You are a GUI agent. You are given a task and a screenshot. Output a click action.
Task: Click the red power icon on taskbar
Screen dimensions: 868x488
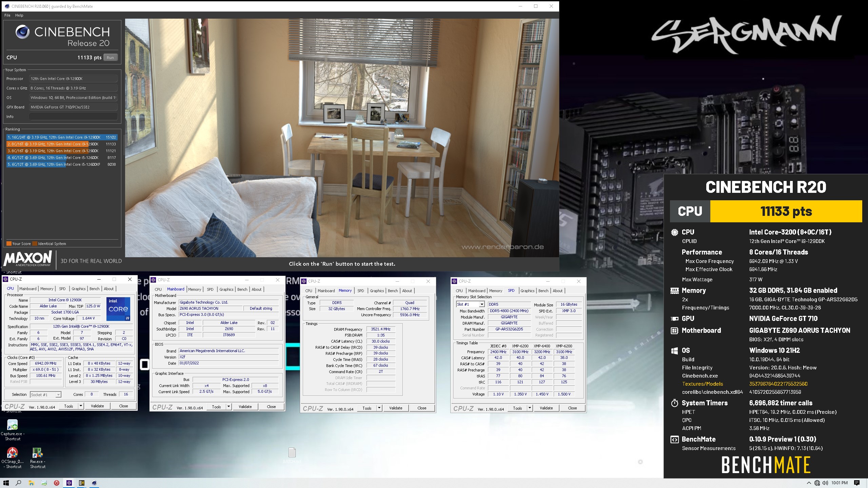coord(57,483)
